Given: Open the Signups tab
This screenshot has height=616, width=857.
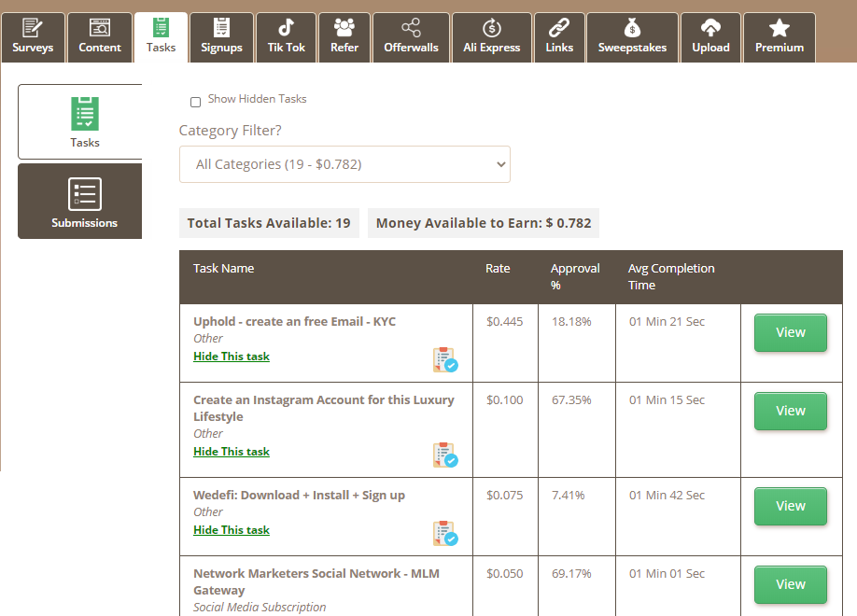Looking at the screenshot, I should [221, 37].
